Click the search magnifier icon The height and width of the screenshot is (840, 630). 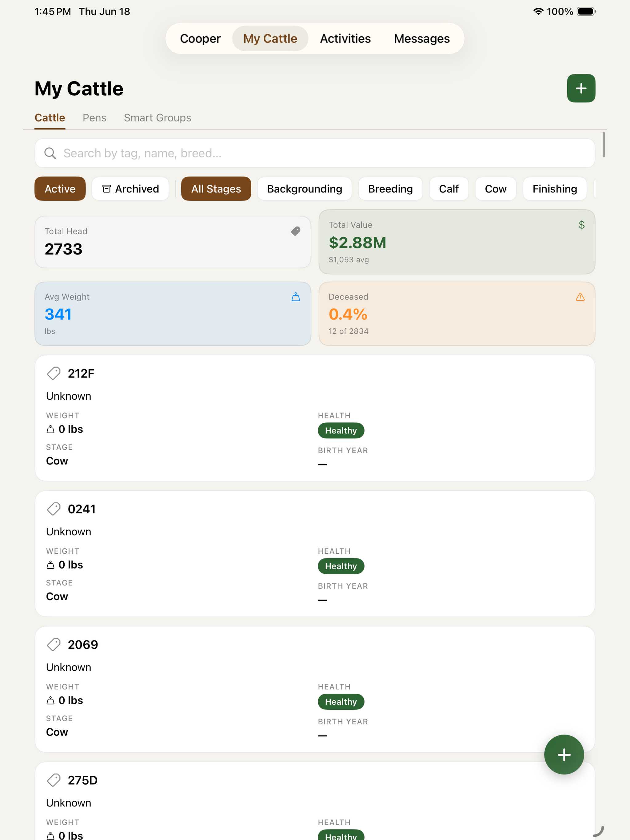pos(50,153)
